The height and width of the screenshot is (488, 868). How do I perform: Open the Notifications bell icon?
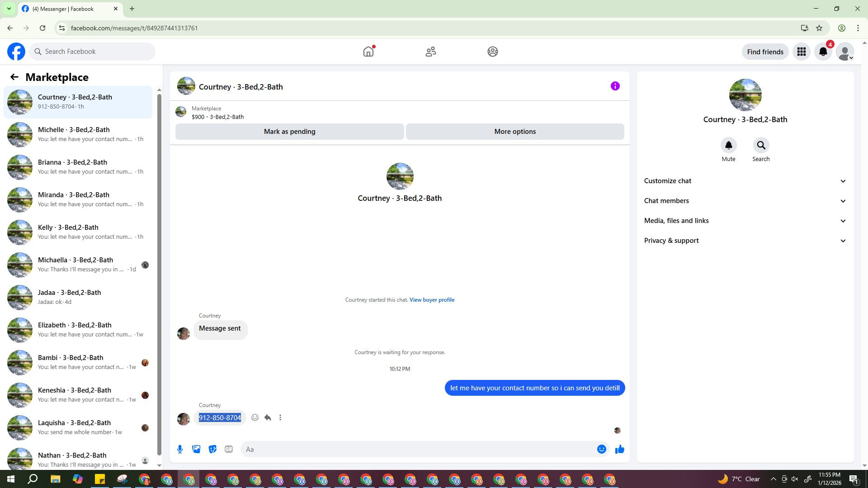coord(823,52)
